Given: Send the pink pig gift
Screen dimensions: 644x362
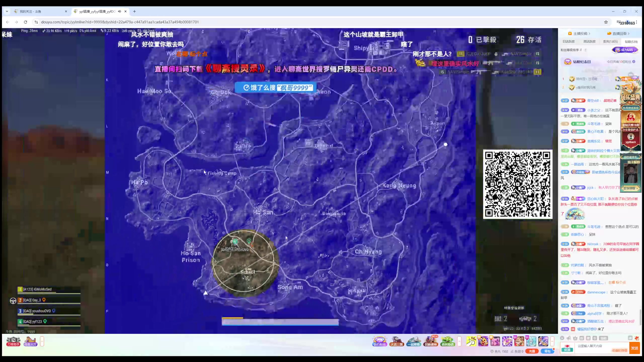Looking at the screenshot, I should click(x=495, y=341).
